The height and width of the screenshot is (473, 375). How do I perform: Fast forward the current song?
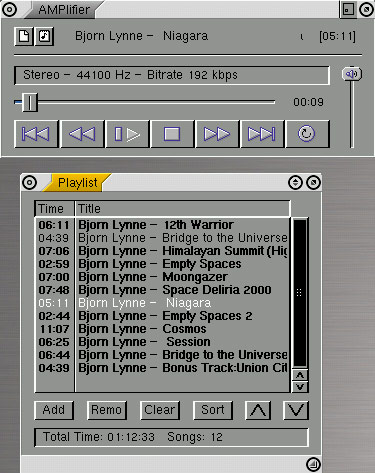tap(217, 134)
